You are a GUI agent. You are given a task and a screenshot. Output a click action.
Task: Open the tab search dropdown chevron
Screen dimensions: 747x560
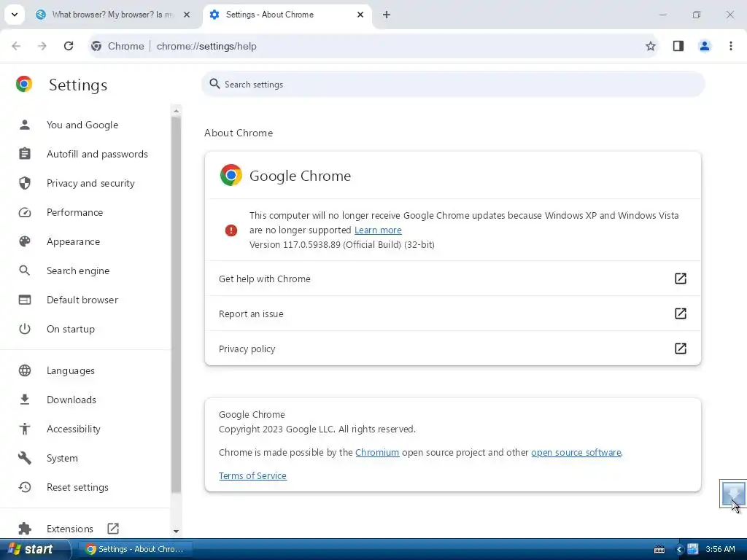pyautogui.click(x=15, y=15)
